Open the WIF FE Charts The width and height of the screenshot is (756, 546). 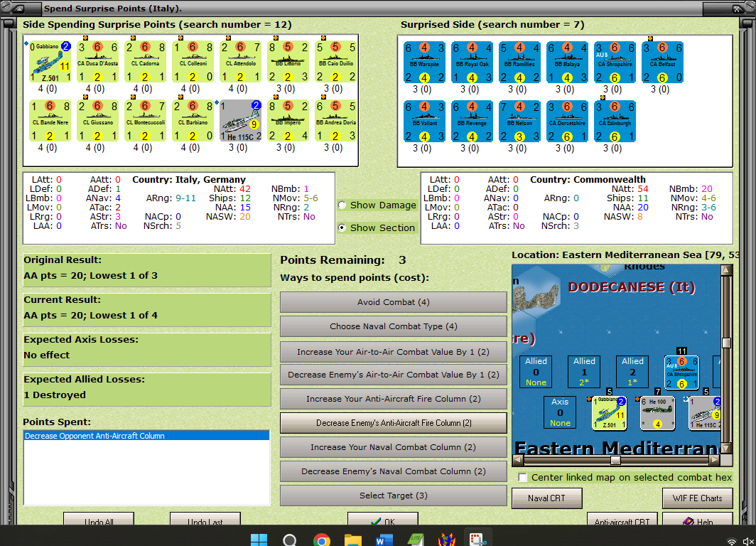coord(698,498)
